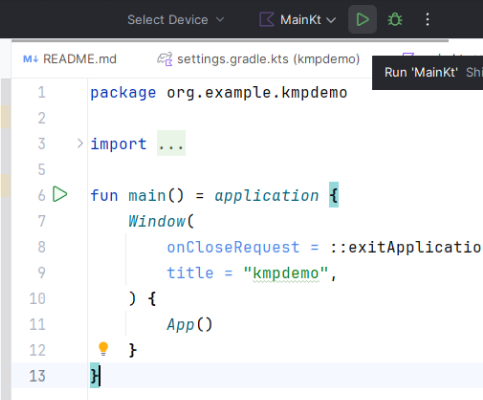The width and height of the screenshot is (483, 400).
Task: Expand the folded import block
Action: (80, 144)
